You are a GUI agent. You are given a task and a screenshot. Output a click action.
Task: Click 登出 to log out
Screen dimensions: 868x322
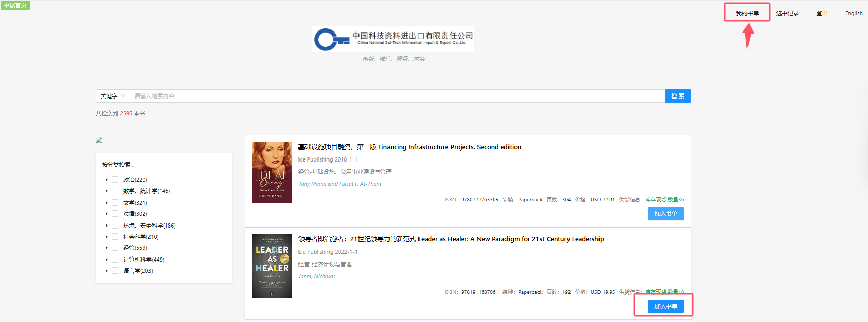(822, 13)
